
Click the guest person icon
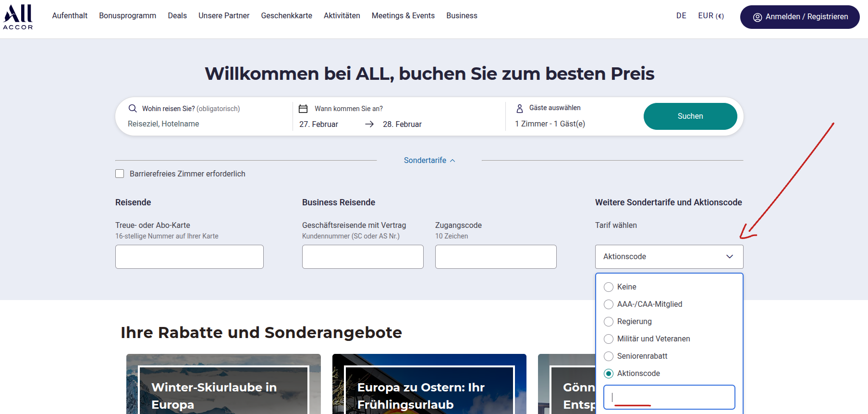[519, 108]
